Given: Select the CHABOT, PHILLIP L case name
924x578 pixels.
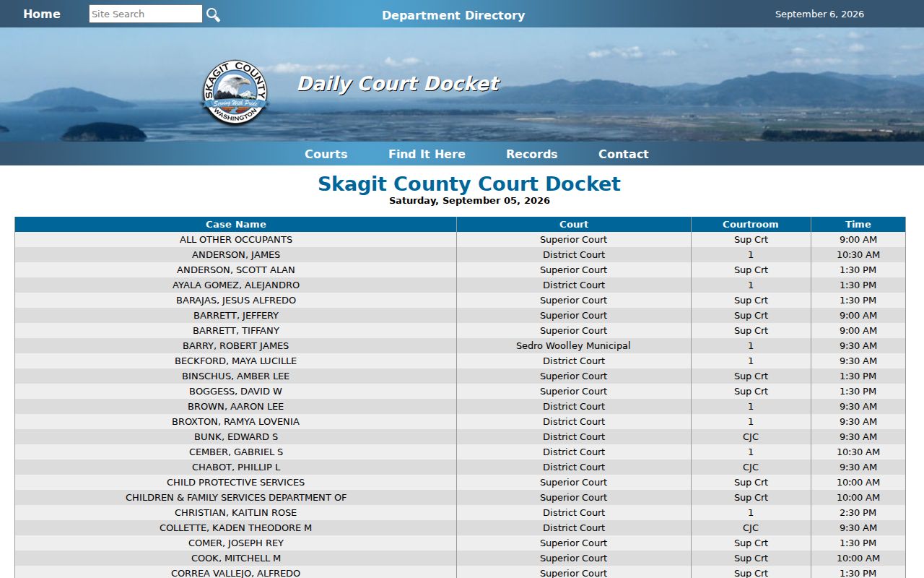Looking at the screenshot, I should 236,467.
